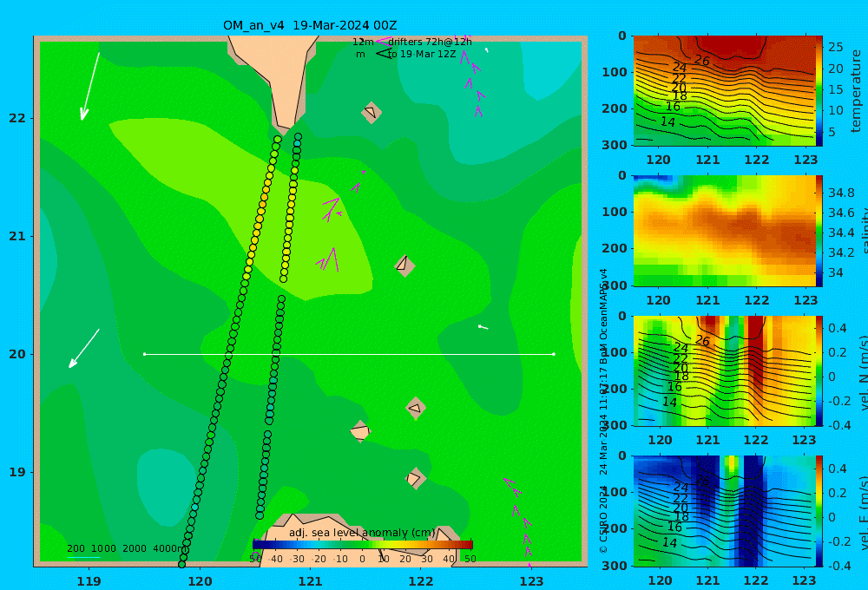Click the 25 tick on temperature color bar

[835, 47]
